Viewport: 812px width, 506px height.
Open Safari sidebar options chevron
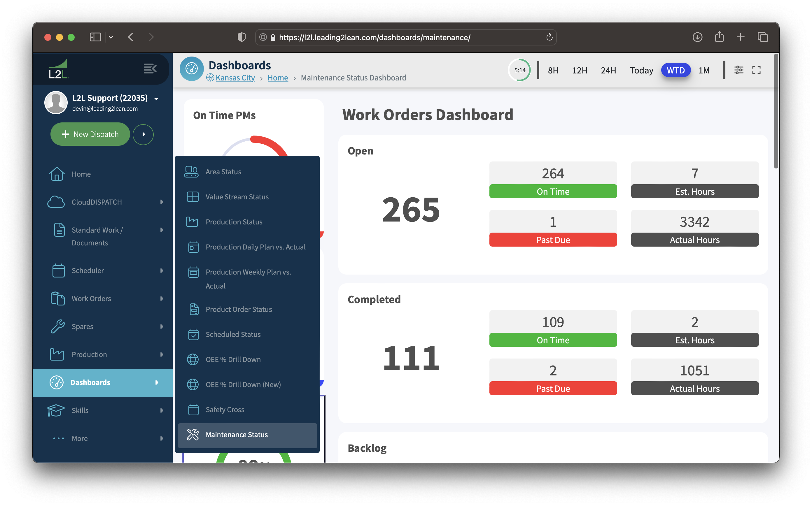coord(111,37)
